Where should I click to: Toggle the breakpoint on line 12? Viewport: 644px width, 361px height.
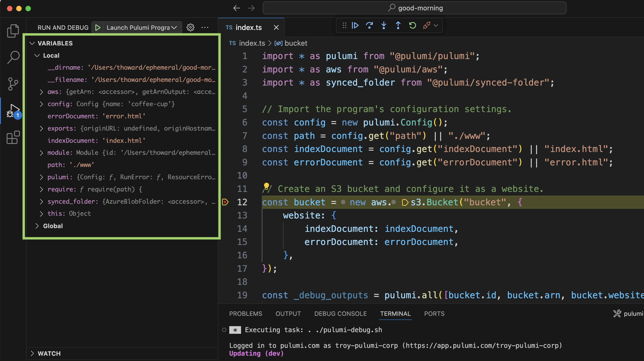(225, 202)
